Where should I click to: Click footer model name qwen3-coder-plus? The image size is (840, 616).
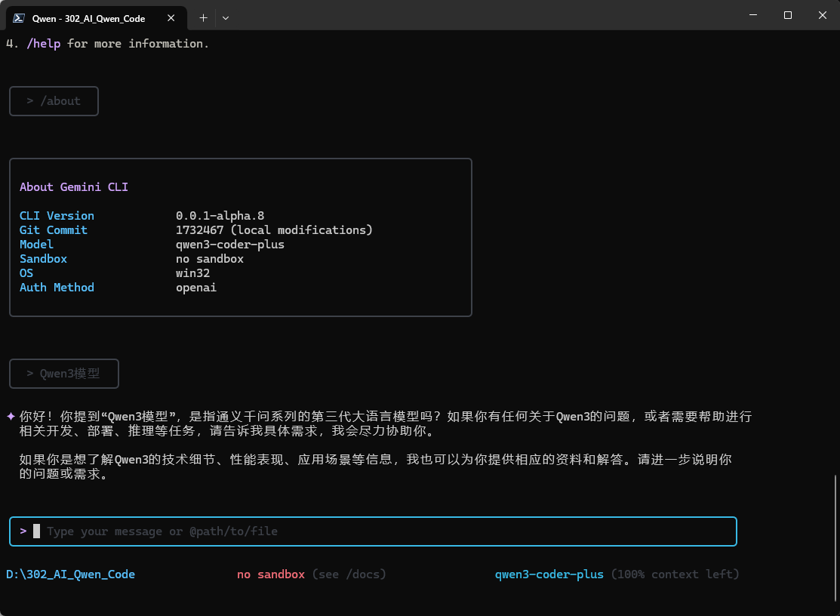[x=549, y=574]
